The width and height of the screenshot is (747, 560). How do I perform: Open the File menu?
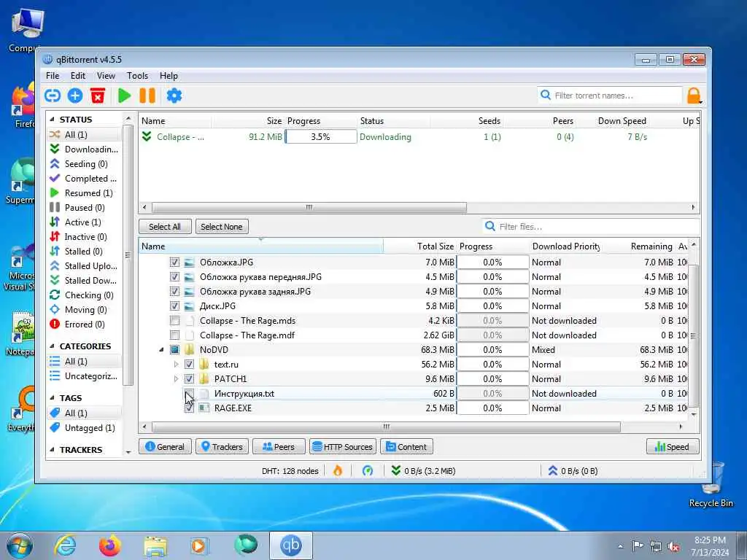tap(53, 76)
